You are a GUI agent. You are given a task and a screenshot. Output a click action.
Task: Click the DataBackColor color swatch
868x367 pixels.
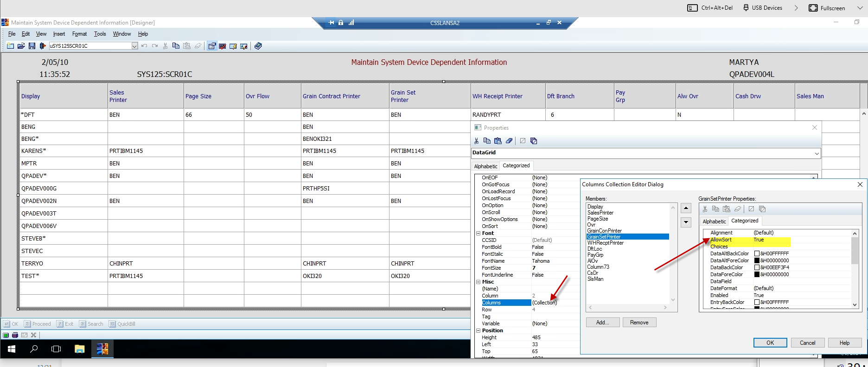pos(757,267)
